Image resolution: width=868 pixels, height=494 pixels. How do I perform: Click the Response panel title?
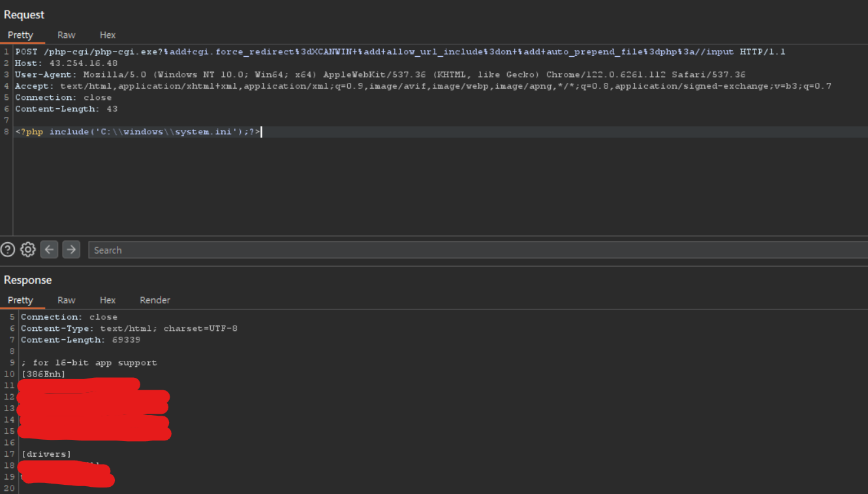pyautogui.click(x=27, y=279)
